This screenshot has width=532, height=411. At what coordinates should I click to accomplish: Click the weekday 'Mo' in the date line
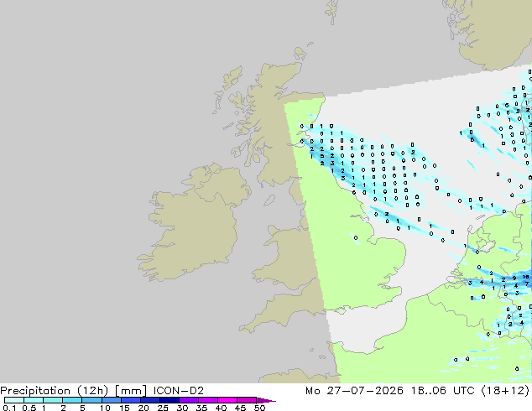coord(312,391)
